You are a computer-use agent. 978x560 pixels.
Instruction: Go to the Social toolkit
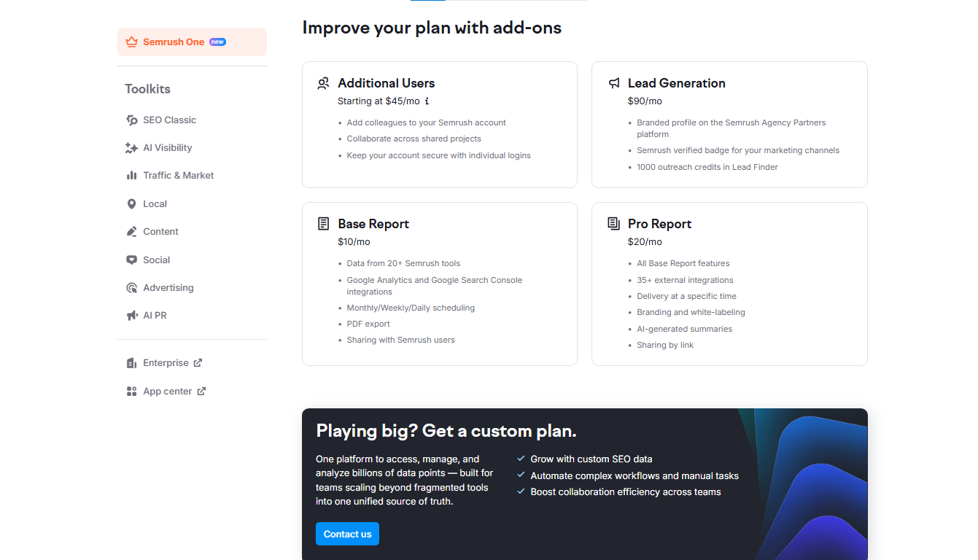pyautogui.click(x=156, y=260)
